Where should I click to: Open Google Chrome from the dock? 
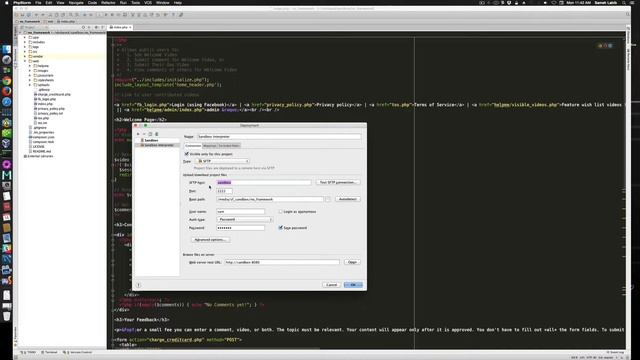(7, 80)
